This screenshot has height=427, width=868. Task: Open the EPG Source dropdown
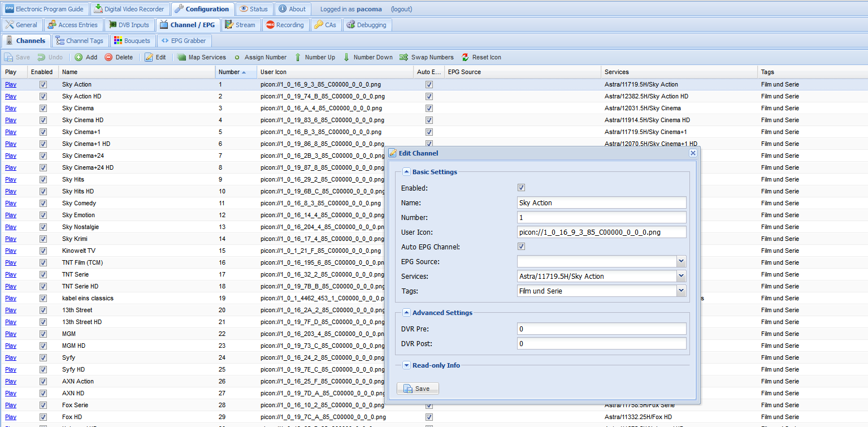(x=682, y=261)
